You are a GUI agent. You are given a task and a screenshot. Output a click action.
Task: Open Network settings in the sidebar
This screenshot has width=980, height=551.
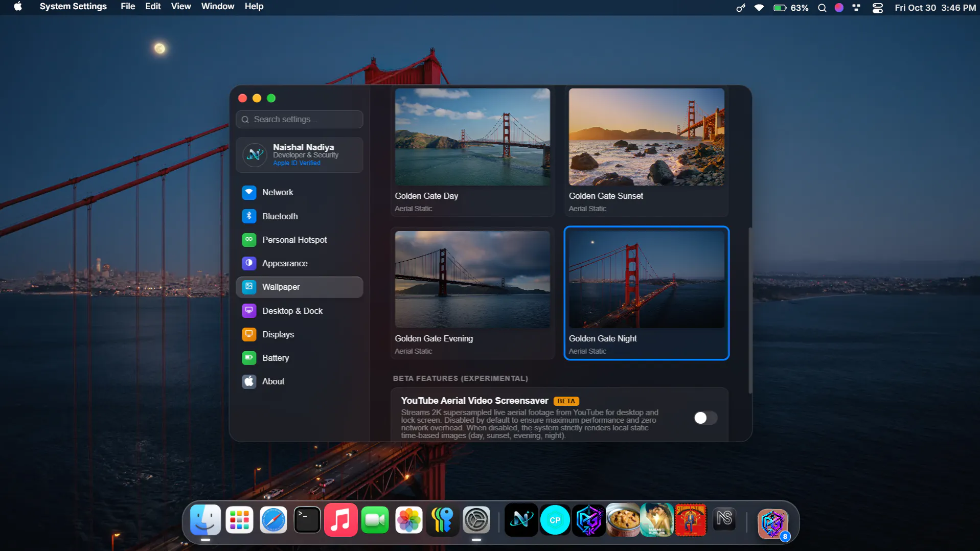tap(300, 192)
